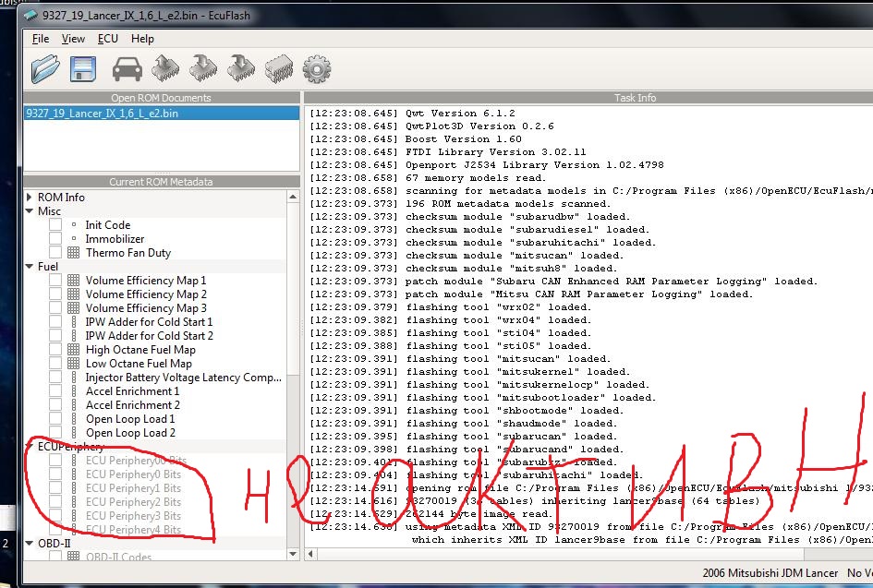
Task: Click the first chip icon with down arrow
Action: click(x=203, y=68)
